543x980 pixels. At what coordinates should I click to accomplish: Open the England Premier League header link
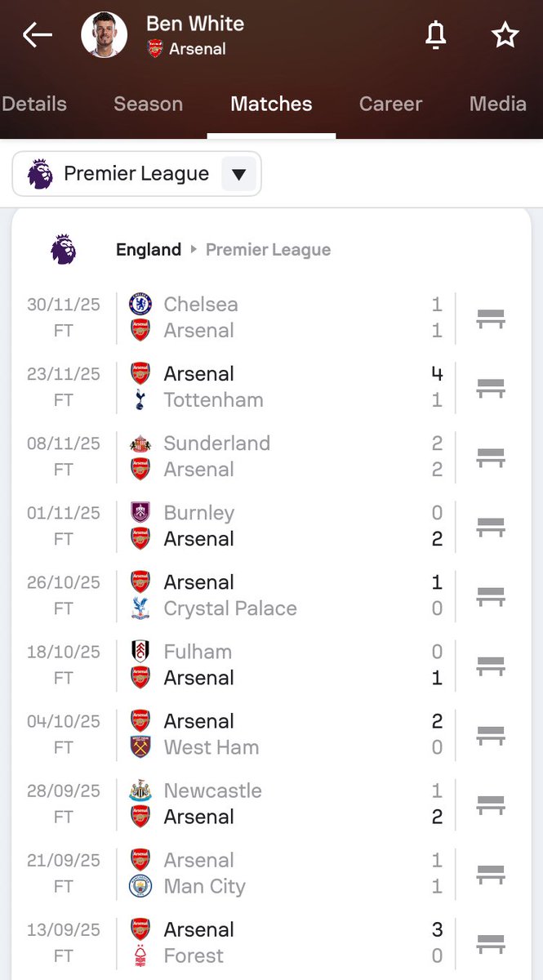tap(223, 250)
